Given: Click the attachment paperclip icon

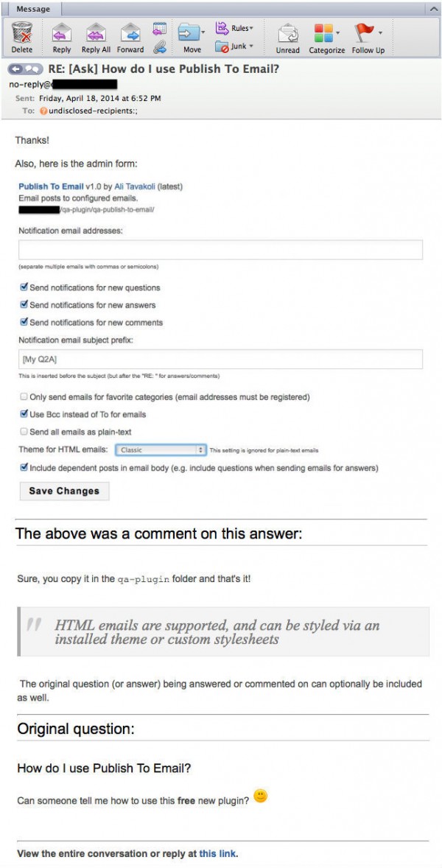Looking at the screenshot, I should coord(160,47).
